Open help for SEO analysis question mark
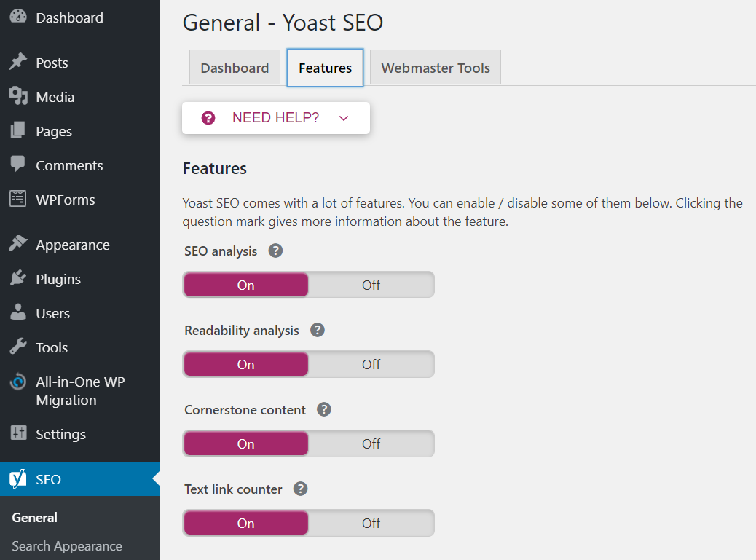The height and width of the screenshot is (560, 756). 275,251
